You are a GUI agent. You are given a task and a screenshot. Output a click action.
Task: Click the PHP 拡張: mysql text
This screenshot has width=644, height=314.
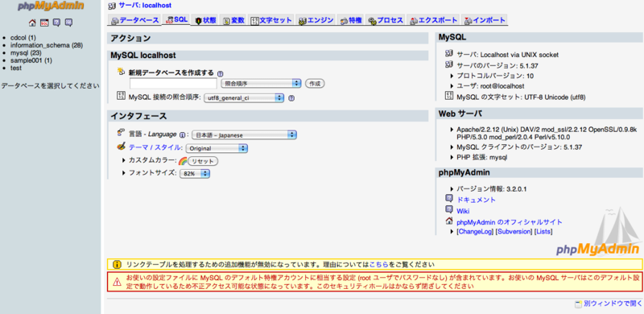481,157
